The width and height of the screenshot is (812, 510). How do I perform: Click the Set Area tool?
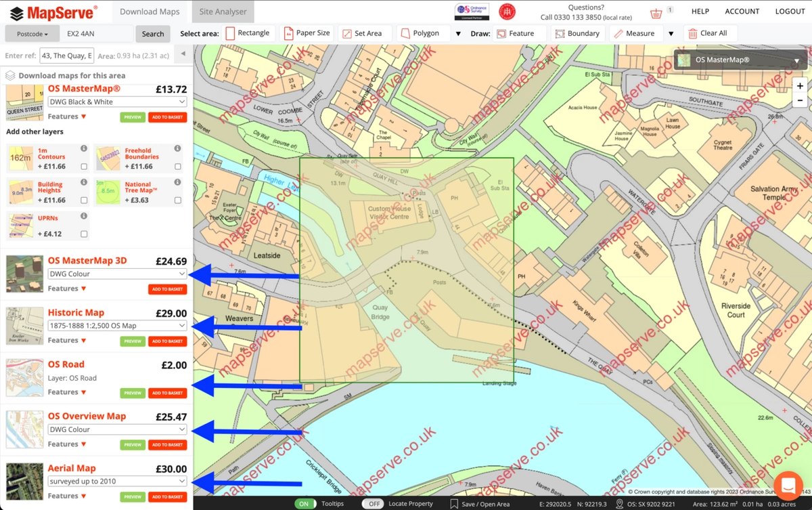click(x=363, y=33)
